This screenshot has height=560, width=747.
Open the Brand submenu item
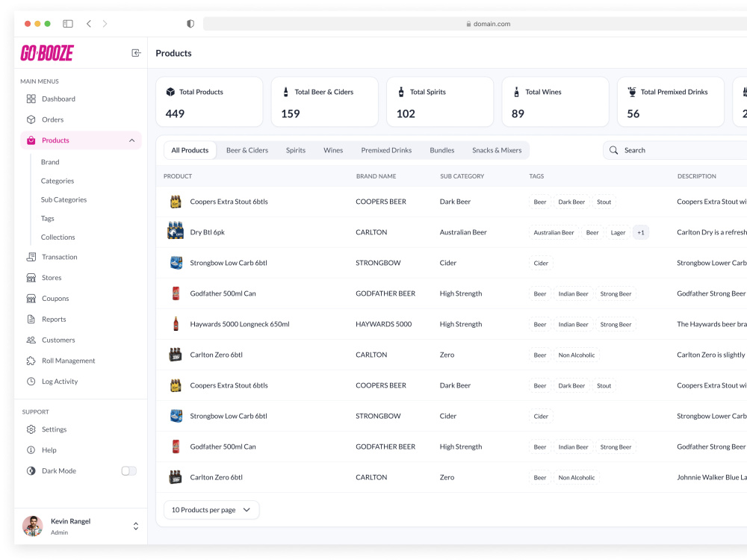pyautogui.click(x=50, y=162)
